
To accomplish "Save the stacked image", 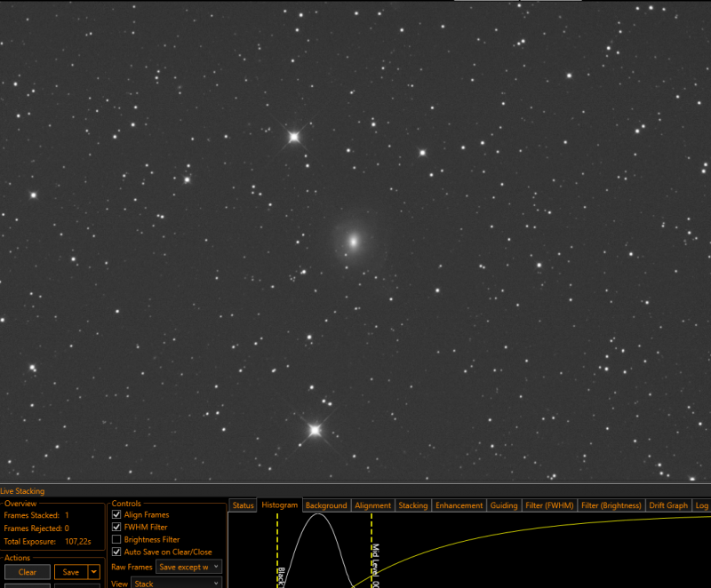I will [71, 572].
